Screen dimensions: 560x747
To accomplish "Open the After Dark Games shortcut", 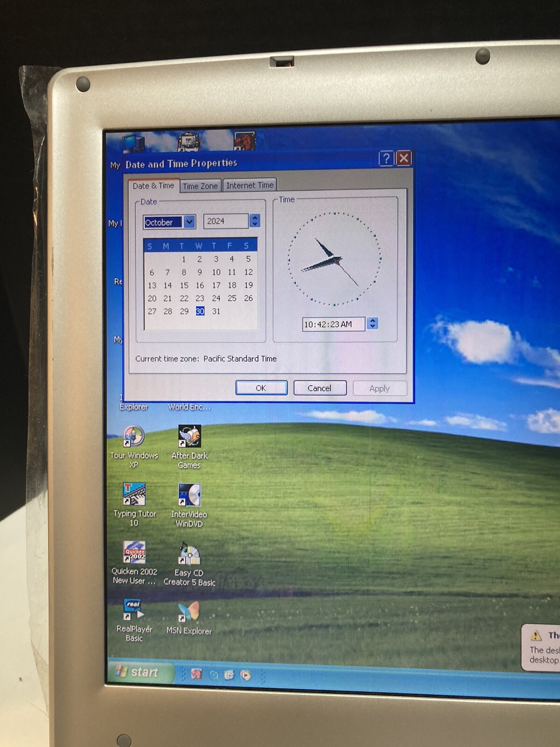I will (x=189, y=446).
